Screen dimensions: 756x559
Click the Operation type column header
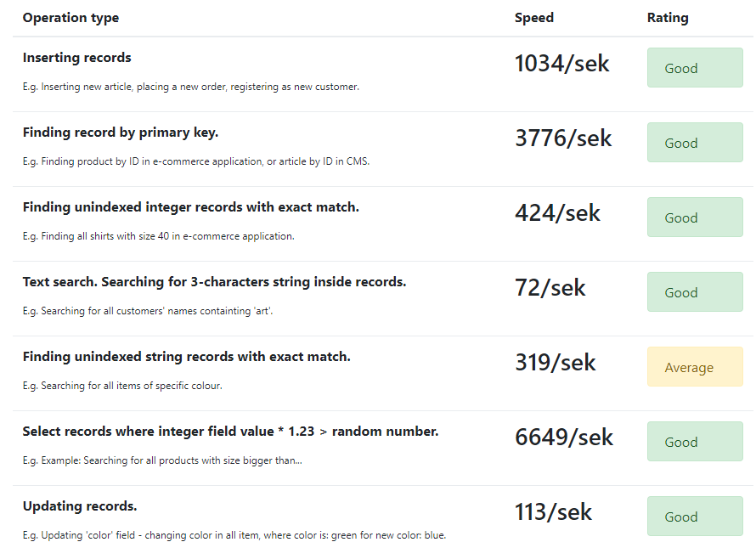(x=71, y=18)
